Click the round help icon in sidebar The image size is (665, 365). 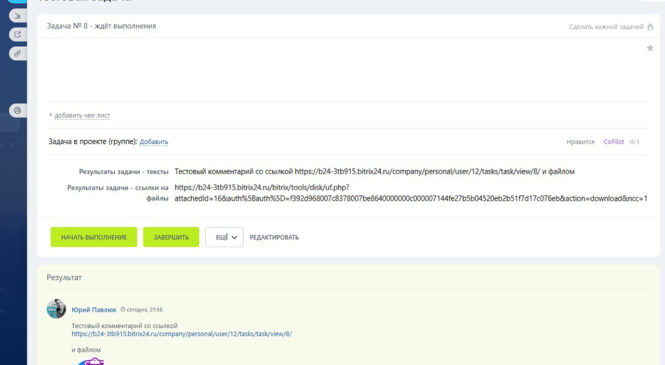[x=17, y=110]
